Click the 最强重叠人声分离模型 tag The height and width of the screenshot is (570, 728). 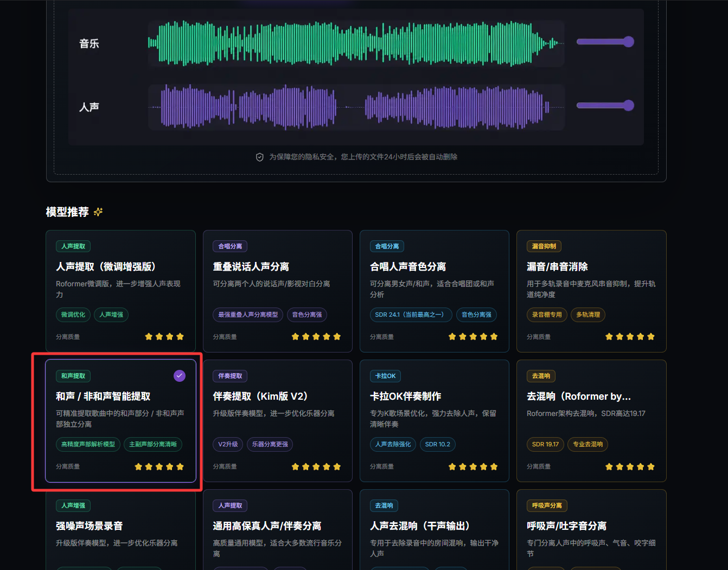pyautogui.click(x=248, y=315)
